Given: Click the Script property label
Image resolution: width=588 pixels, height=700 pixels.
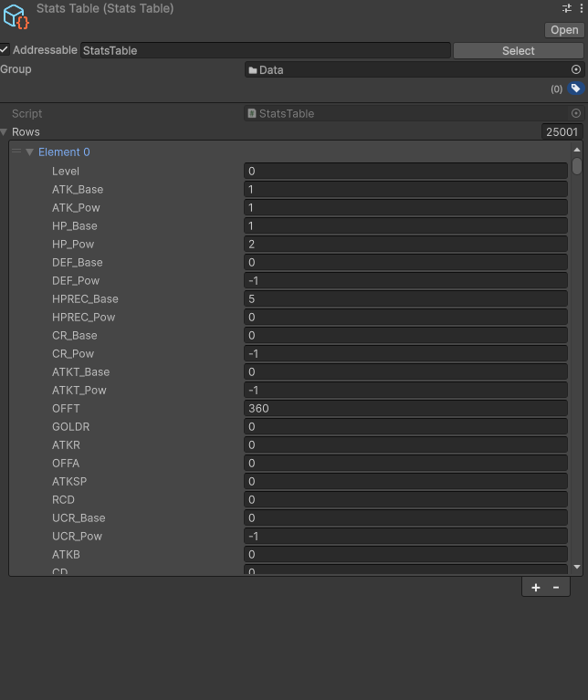Looking at the screenshot, I should pos(26,114).
